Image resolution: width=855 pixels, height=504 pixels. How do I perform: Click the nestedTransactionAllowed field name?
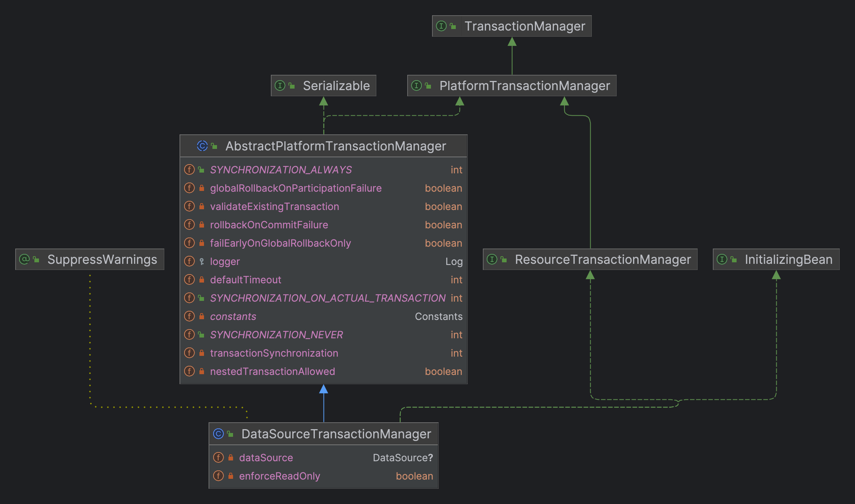pos(272,371)
